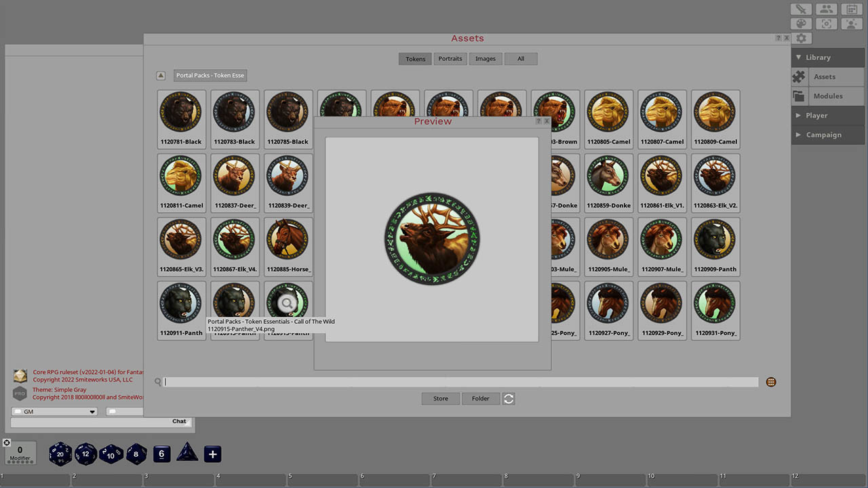The width and height of the screenshot is (868, 488).
Task: Click the orange dice-grid icon beside the search bar
Action: (x=771, y=382)
